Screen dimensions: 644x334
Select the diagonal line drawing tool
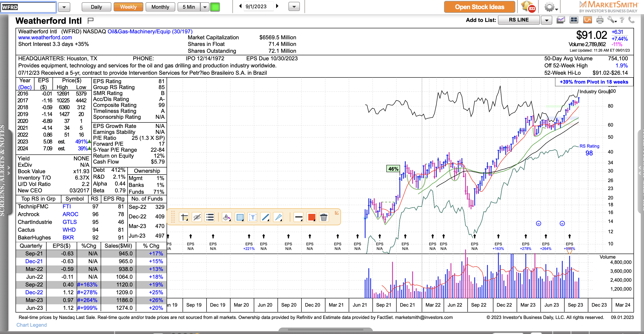coord(265,217)
